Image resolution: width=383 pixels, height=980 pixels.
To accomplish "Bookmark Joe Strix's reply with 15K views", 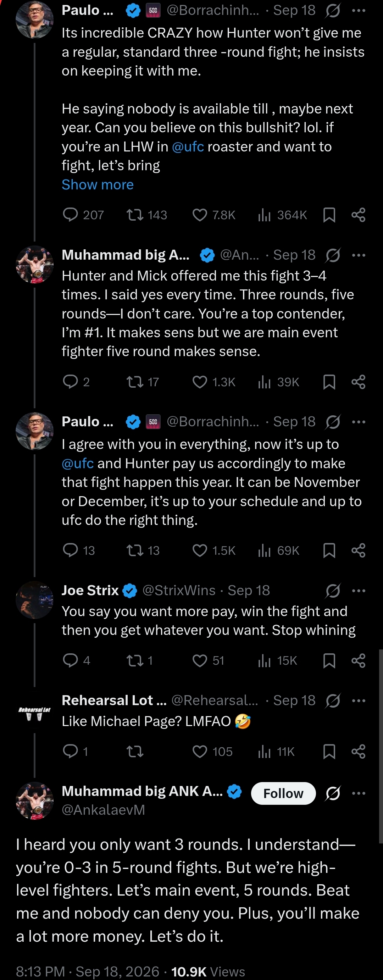I will point(329,660).
